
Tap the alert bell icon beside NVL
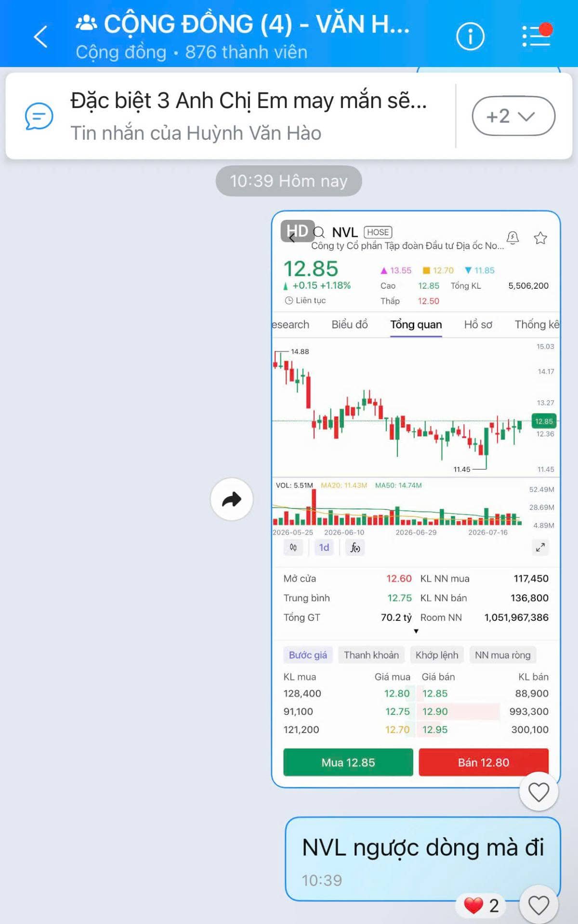(x=512, y=237)
